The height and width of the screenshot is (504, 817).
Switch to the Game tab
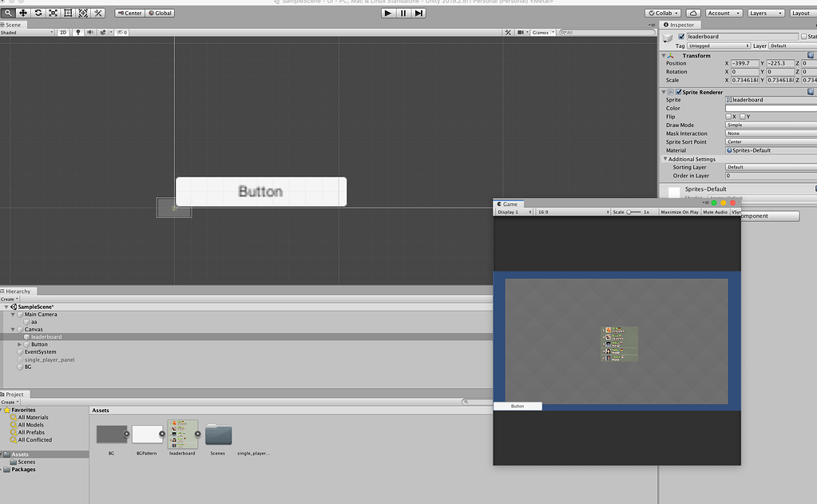pos(510,204)
